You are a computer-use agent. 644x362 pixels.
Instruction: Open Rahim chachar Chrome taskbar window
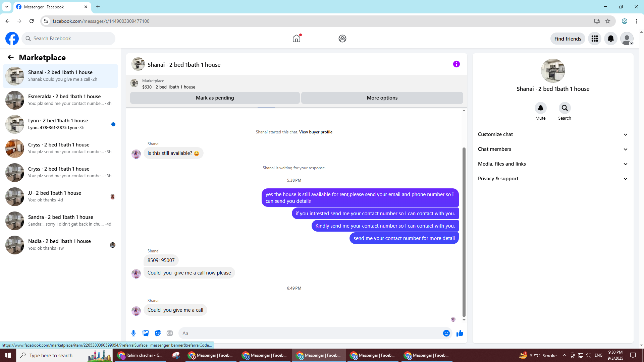pyautogui.click(x=140, y=355)
